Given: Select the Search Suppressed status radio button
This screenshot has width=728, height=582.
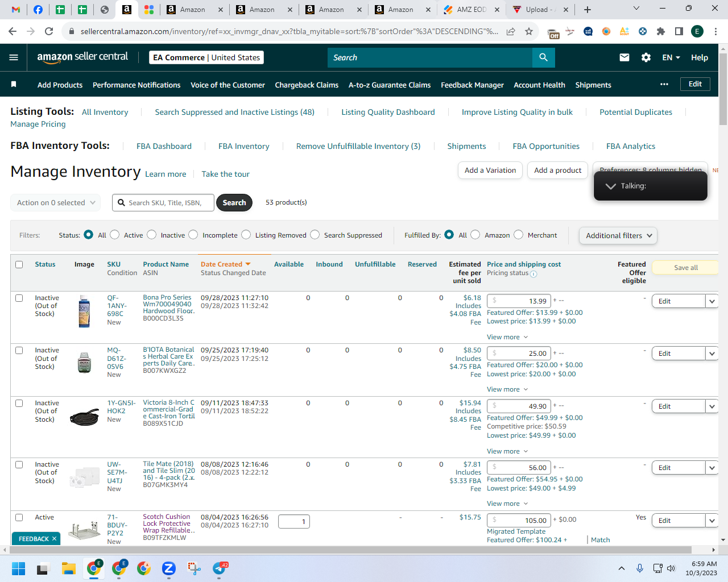Looking at the screenshot, I should (x=315, y=235).
